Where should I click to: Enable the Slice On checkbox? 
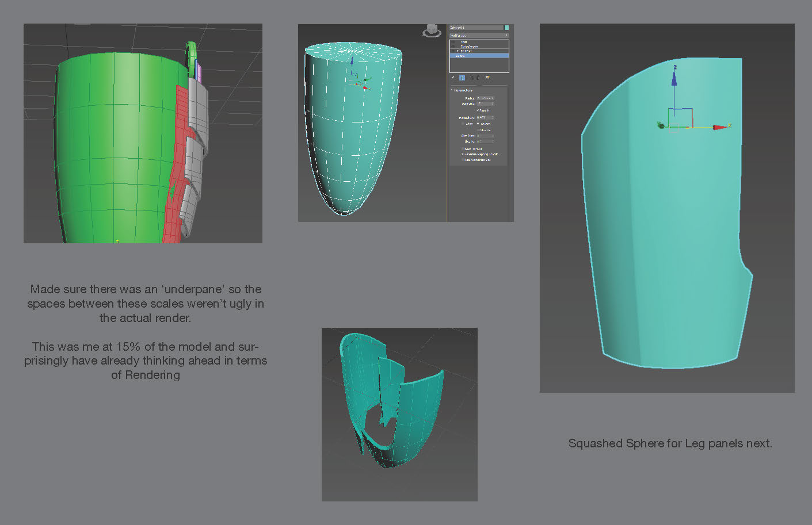coord(478,130)
